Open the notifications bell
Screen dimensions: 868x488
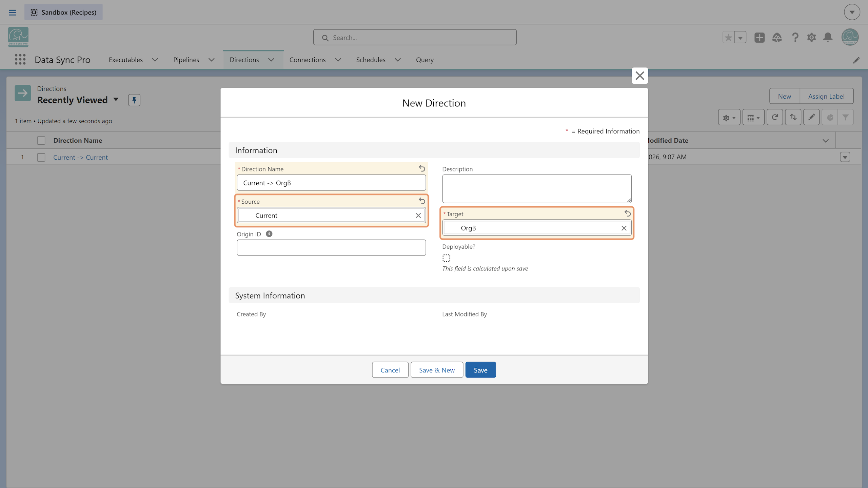pos(828,37)
